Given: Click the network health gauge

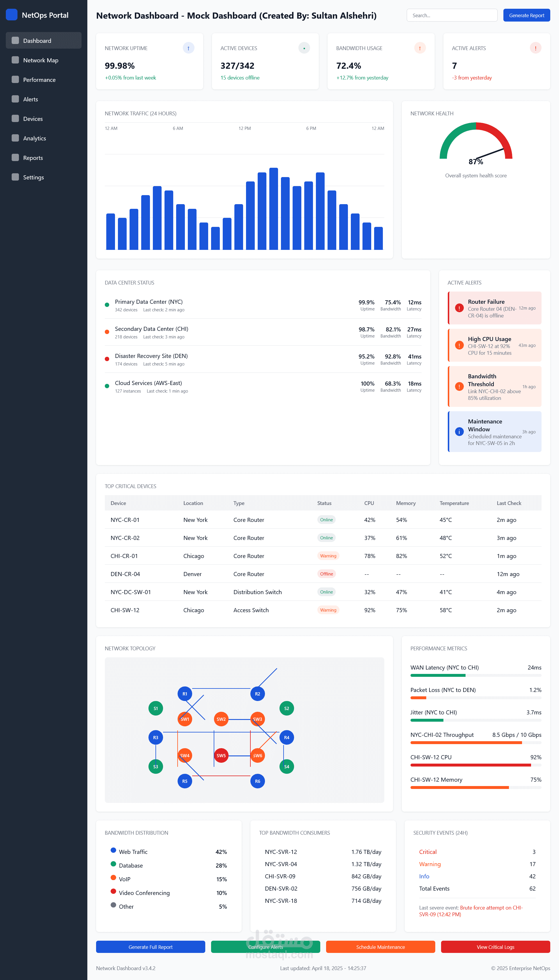Looking at the screenshot, I should (476, 141).
